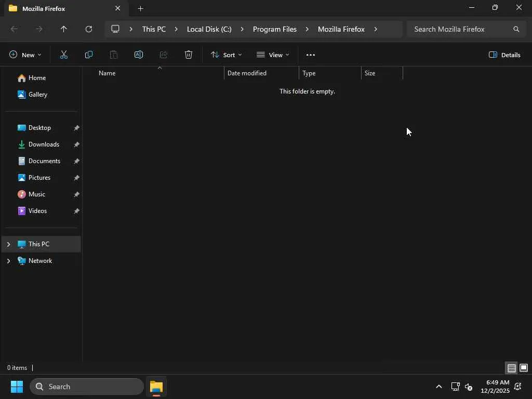This screenshot has width=532, height=399.
Task: Click the pin icon beside Pictures
Action: pyautogui.click(x=77, y=178)
